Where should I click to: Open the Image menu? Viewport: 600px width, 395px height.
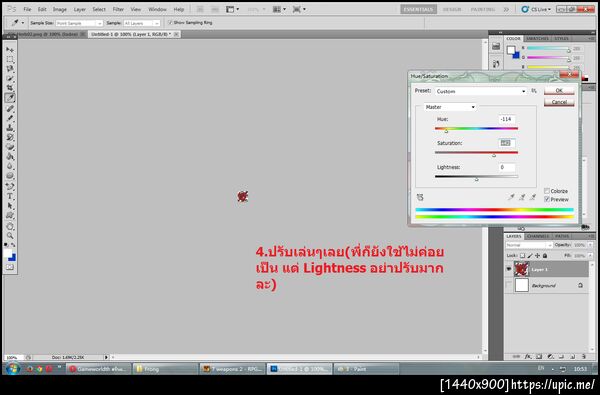click(x=59, y=9)
